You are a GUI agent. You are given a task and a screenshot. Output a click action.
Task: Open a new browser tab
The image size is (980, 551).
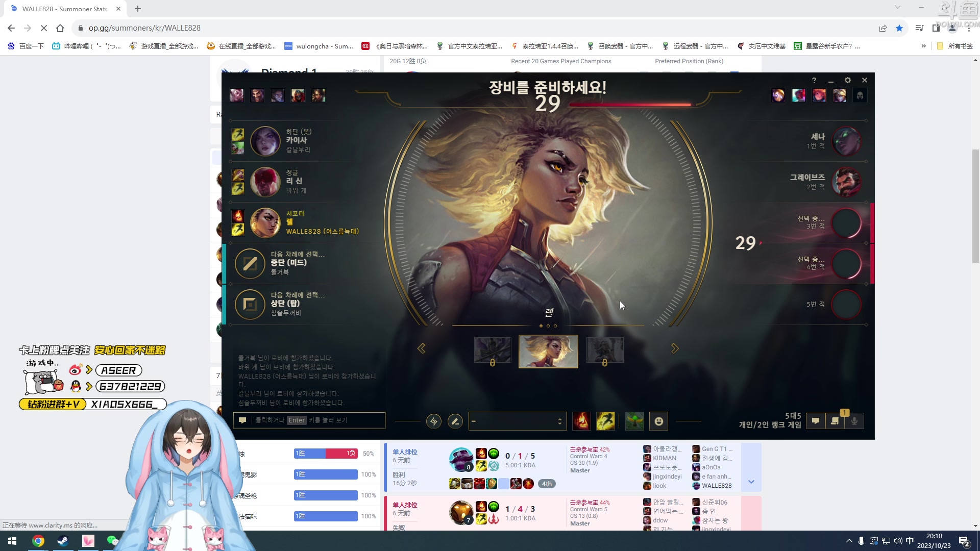point(138,9)
